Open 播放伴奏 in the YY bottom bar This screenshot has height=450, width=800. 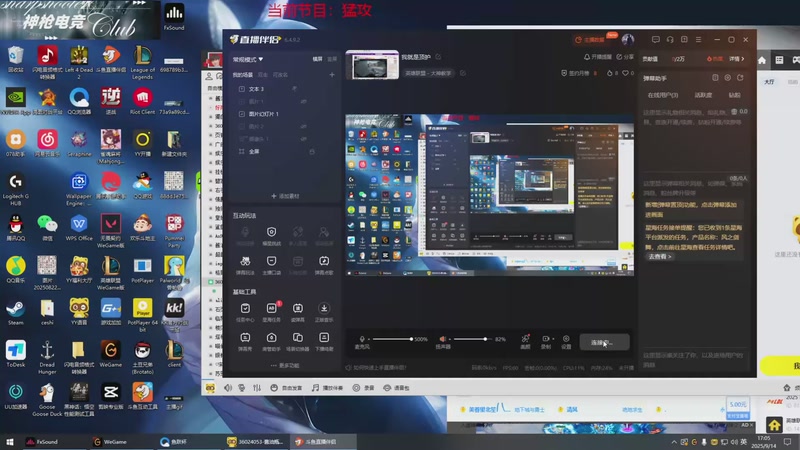pyautogui.click(x=328, y=388)
